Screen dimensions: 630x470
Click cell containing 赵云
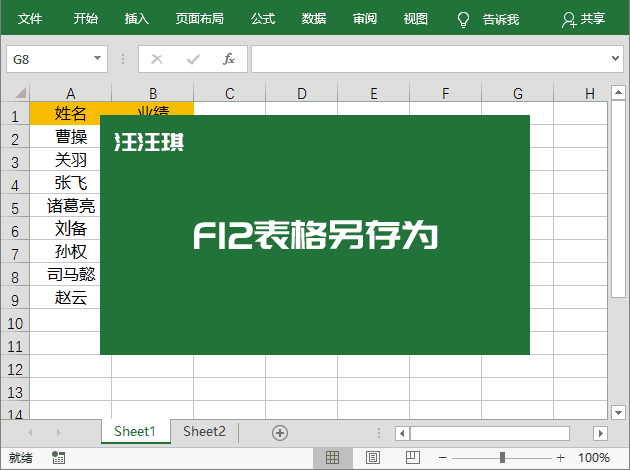[65, 298]
